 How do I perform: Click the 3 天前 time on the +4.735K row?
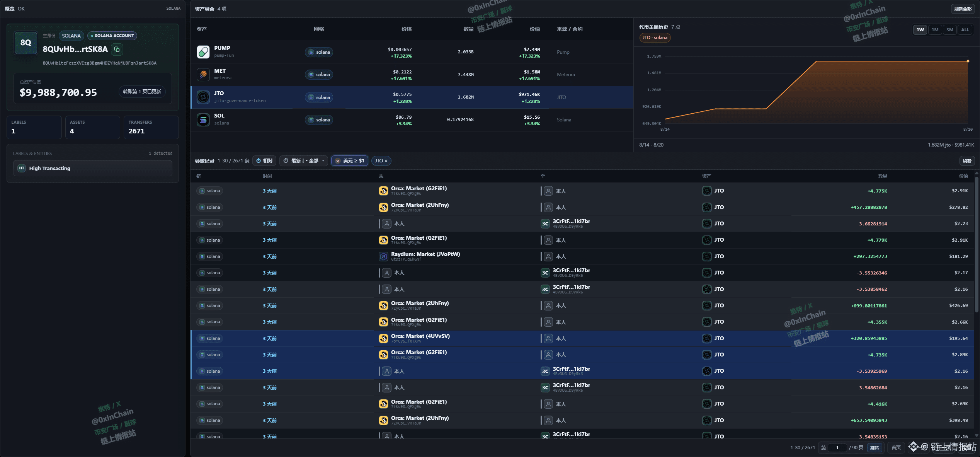click(x=270, y=355)
